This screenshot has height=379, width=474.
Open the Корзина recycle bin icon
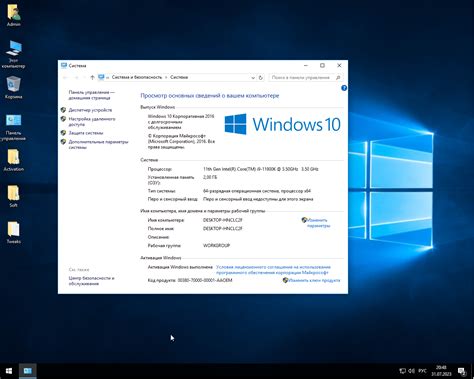pyautogui.click(x=13, y=87)
